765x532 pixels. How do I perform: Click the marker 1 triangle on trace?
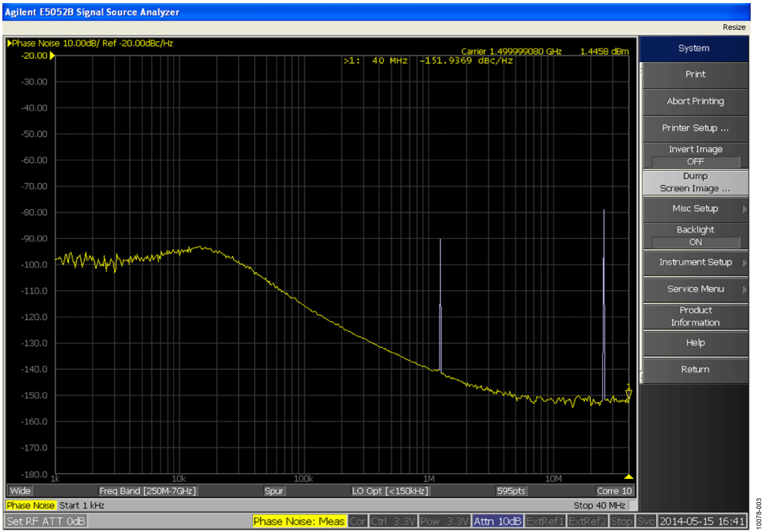628,392
